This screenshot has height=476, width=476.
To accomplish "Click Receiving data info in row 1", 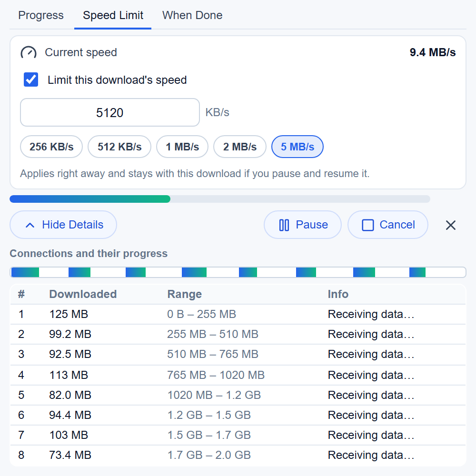I will [x=371, y=314].
